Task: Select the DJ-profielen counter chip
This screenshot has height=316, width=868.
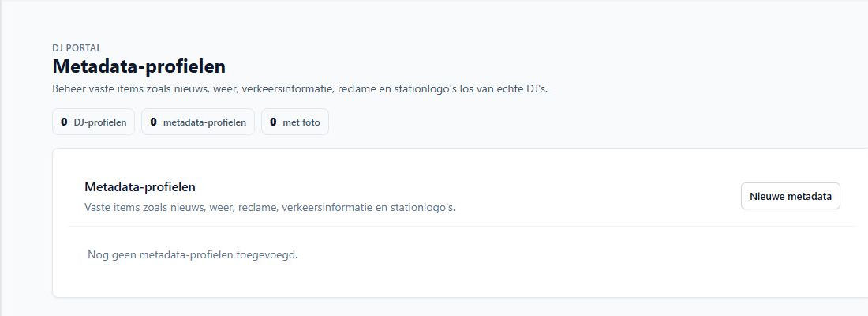Action: (94, 122)
